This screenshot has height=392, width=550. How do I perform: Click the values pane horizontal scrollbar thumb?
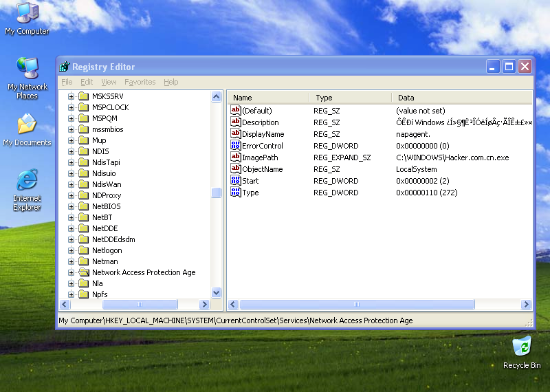(357, 304)
